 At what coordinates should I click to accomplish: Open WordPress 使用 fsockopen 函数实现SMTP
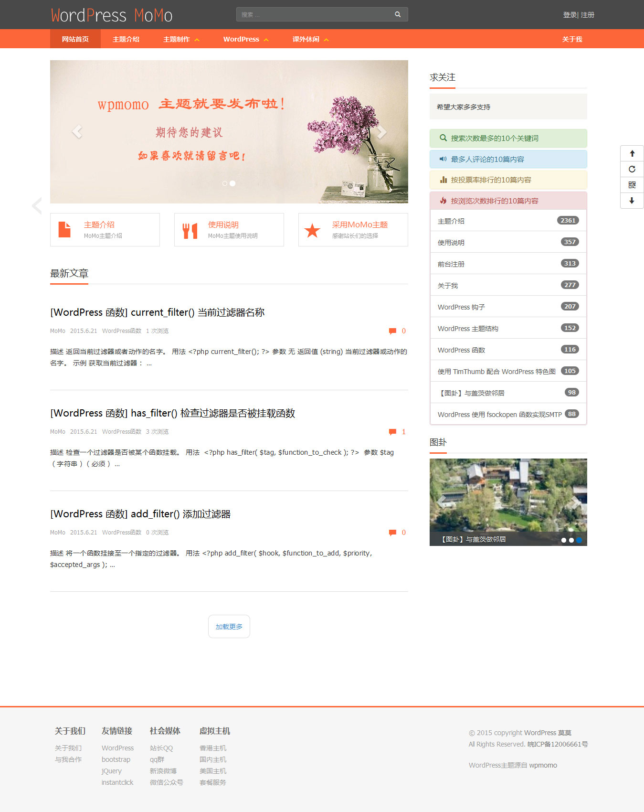[x=508, y=414]
